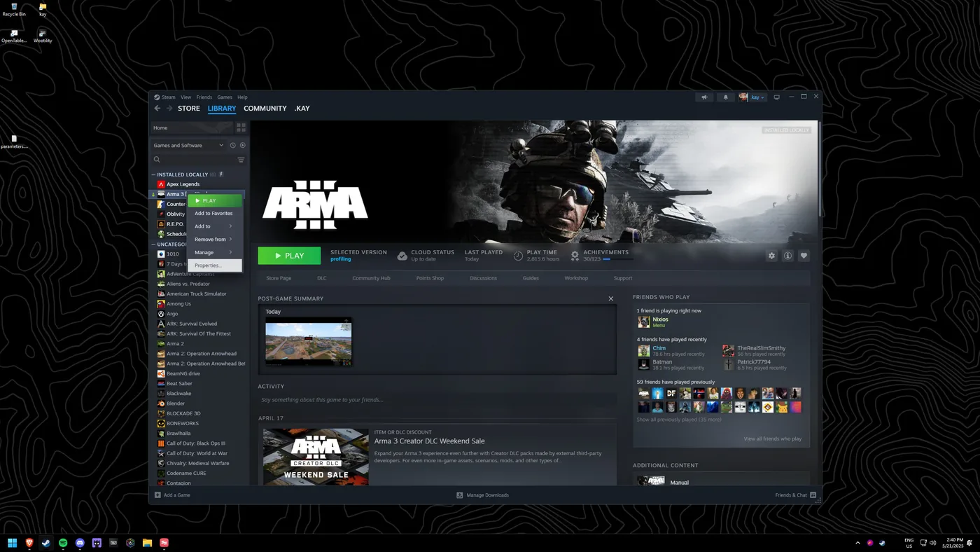Go forward with the Steam forward arrow
Image resolution: width=980 pixels, height=552 pixels.
point(169,109)
